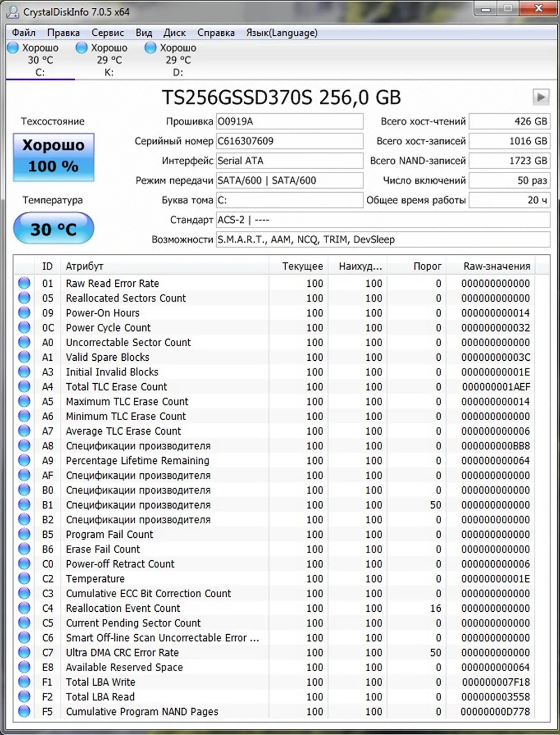Select the Current Pending Sector Count row
This screenshot has height=735, width=560.
pos(274,623)
